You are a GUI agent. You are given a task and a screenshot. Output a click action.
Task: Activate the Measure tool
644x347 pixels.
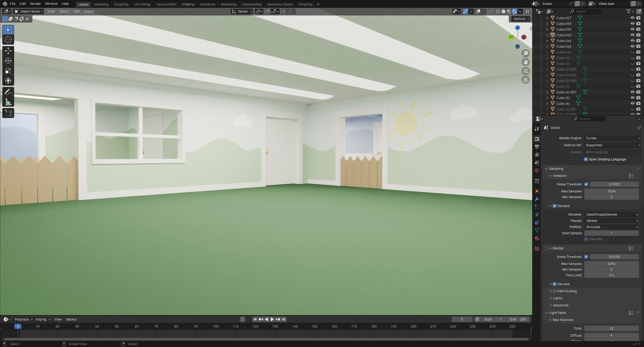[x=8, y=102]
